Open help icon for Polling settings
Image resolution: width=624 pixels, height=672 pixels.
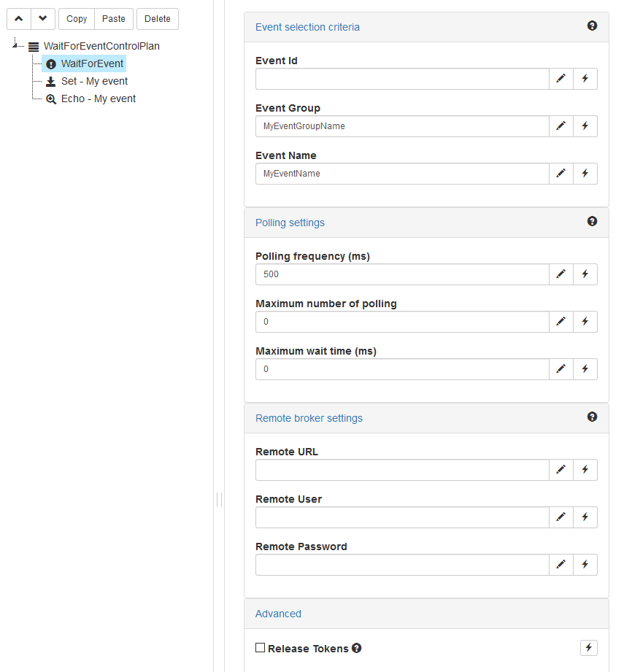click(x=593, y=222)
